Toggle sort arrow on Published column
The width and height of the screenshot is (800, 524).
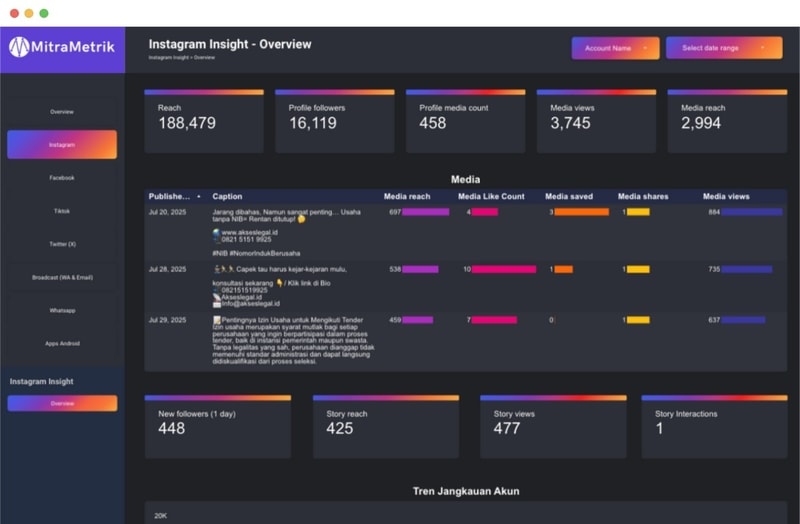198,196
